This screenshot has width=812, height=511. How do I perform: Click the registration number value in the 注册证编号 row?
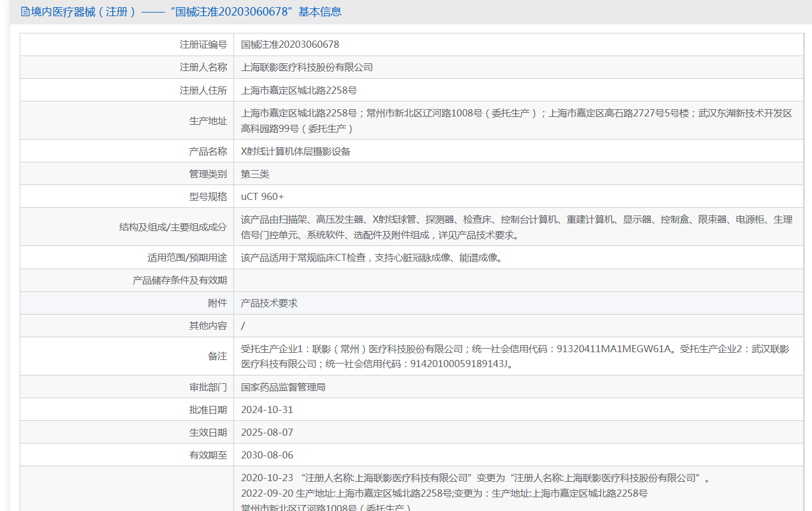pos(290,45)
